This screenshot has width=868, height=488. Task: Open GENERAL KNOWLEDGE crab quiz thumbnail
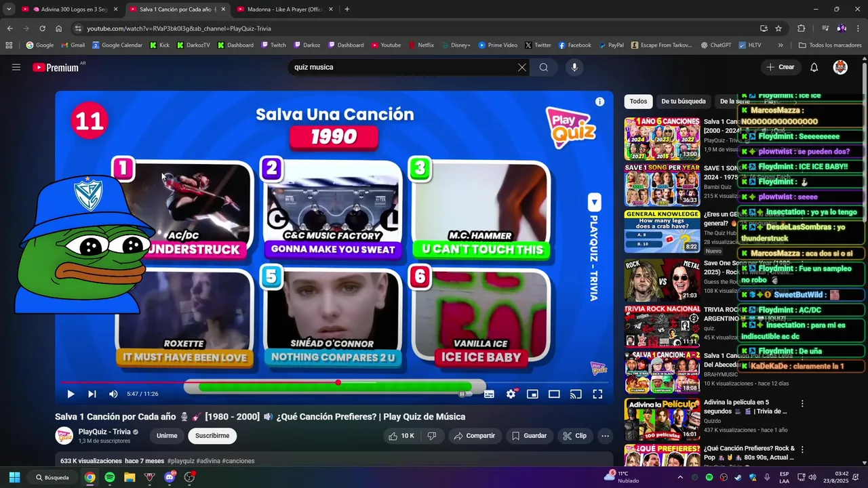tap(662, 231)
